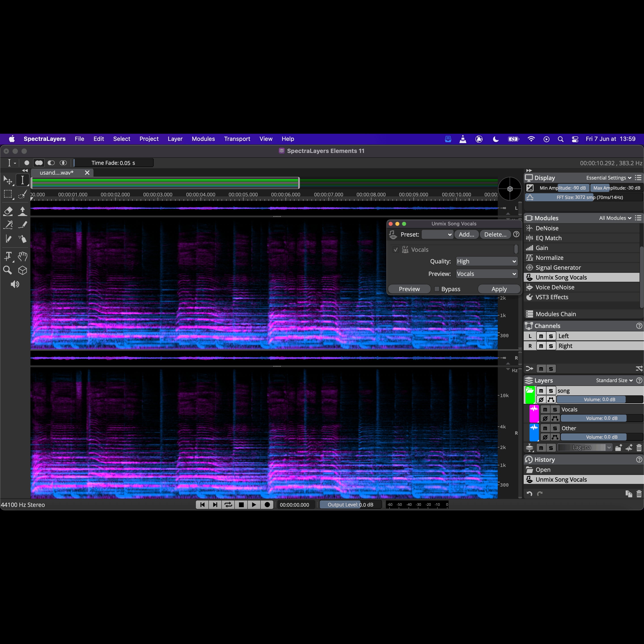Open the Transport menu

coord(237,139)
